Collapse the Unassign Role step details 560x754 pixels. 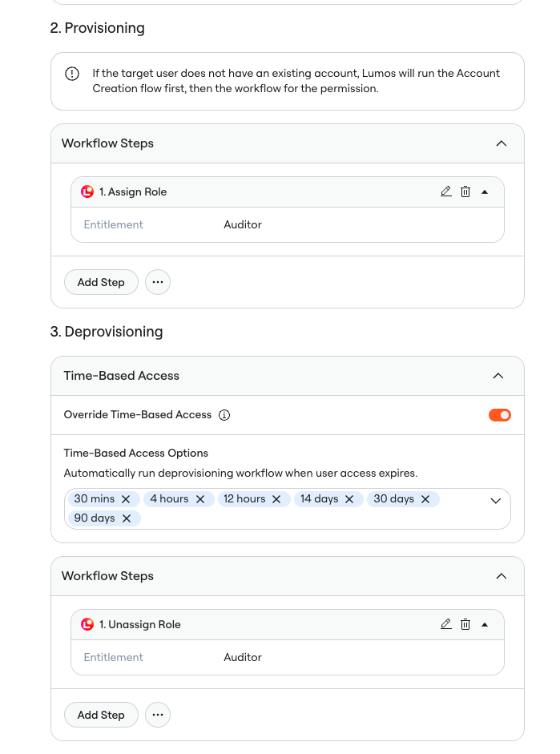[x=485, y=625]
